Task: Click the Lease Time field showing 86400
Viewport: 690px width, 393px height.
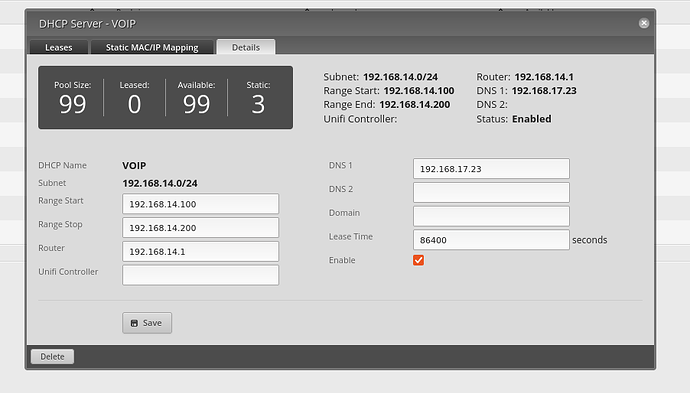Action: pyautogui.click(x=491, y=240)
